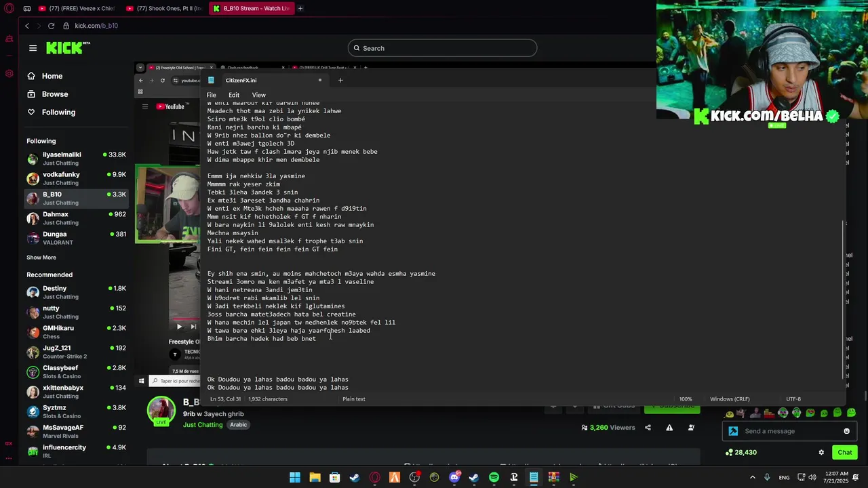Open ilyaselmaliki channel in Following

pos(76,159)
